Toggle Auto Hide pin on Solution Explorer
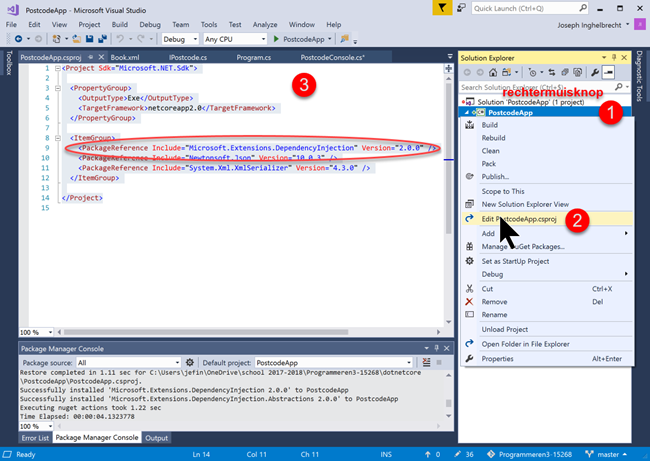The height and width of the screenshot is (461, 650). coord(614,58)
